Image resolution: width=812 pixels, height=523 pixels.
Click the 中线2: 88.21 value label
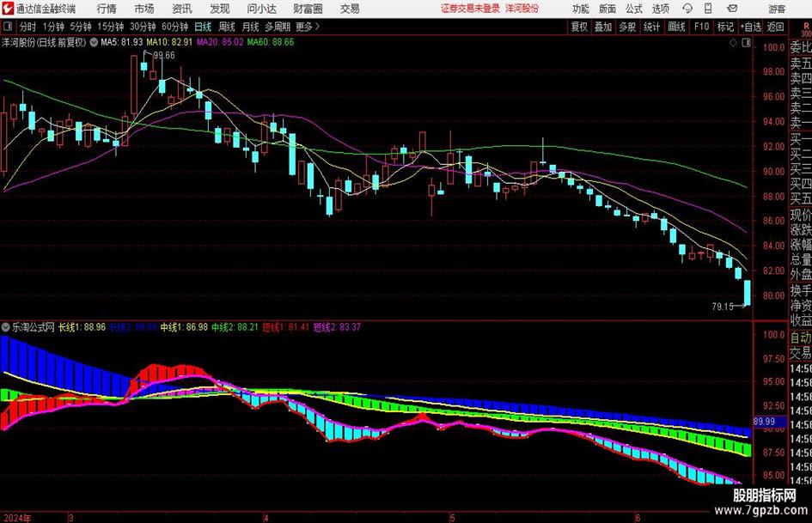235,327
